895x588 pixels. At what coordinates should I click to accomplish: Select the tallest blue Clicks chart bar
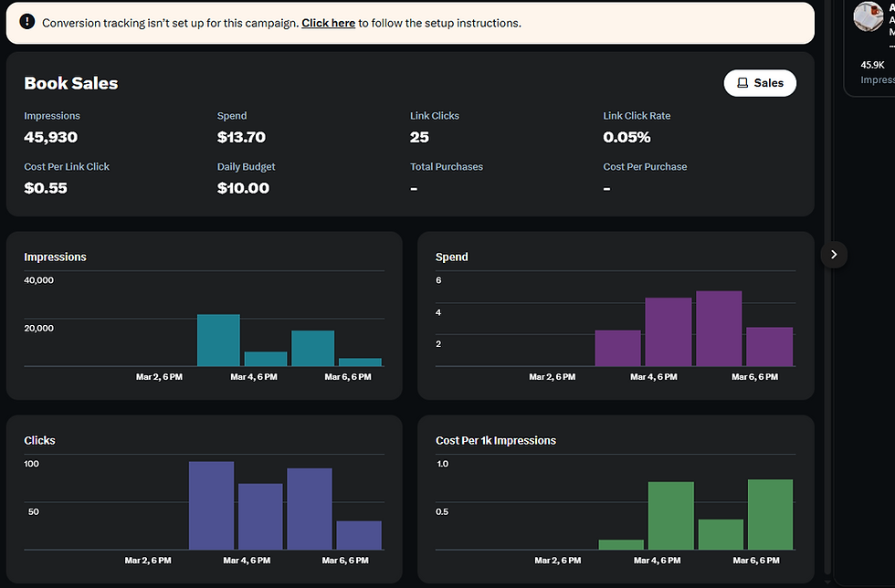click(x=212, y=506)
